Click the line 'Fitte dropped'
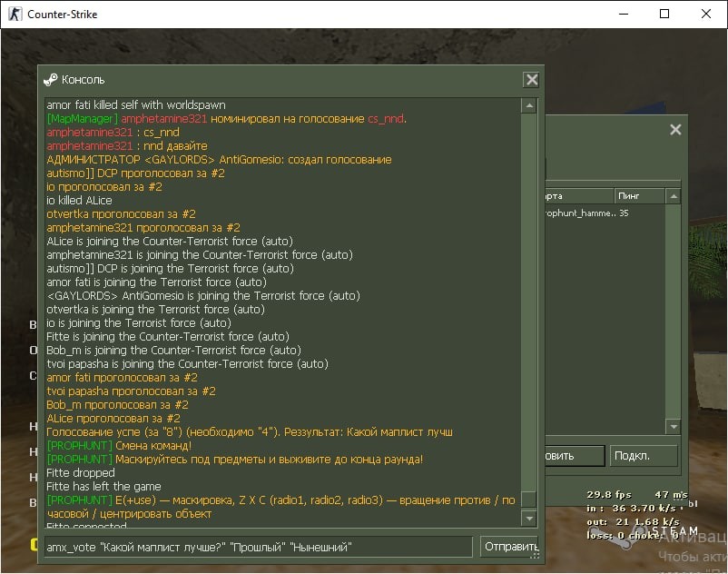This screenshot has width=728, height=574. [81, 473]
